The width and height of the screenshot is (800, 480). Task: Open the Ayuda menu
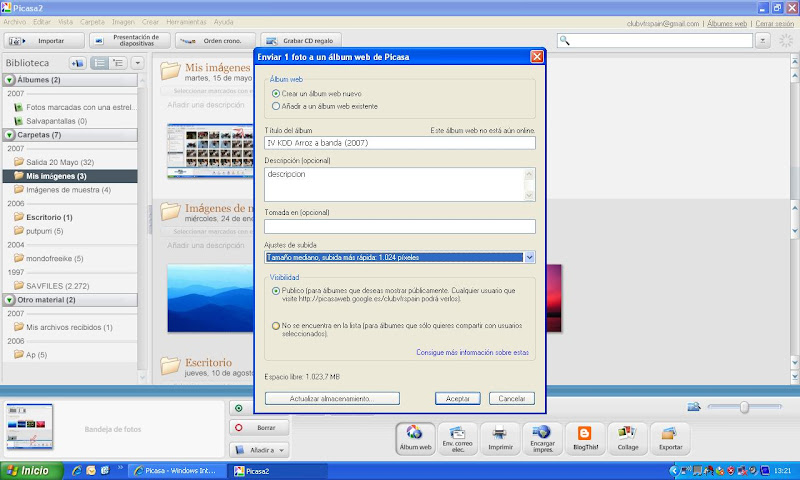223,22
